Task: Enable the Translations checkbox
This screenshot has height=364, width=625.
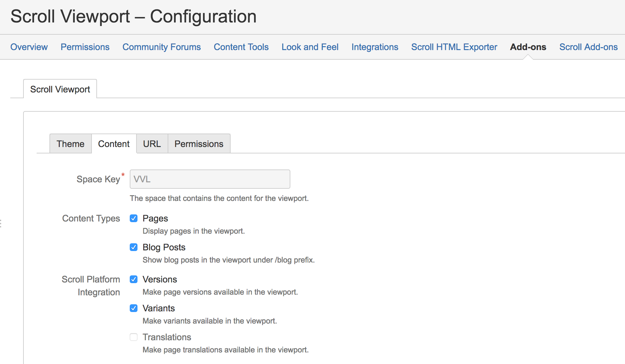Action: click(134, 337)
